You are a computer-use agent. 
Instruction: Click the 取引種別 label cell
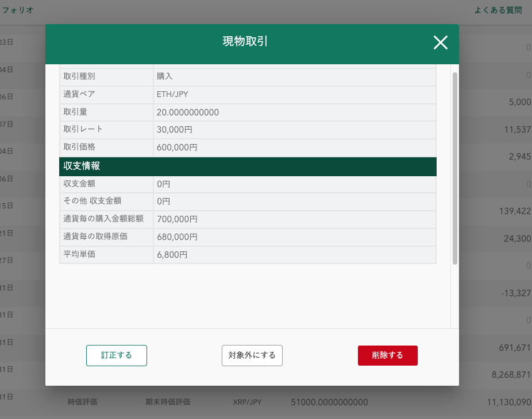coord(106,76)
